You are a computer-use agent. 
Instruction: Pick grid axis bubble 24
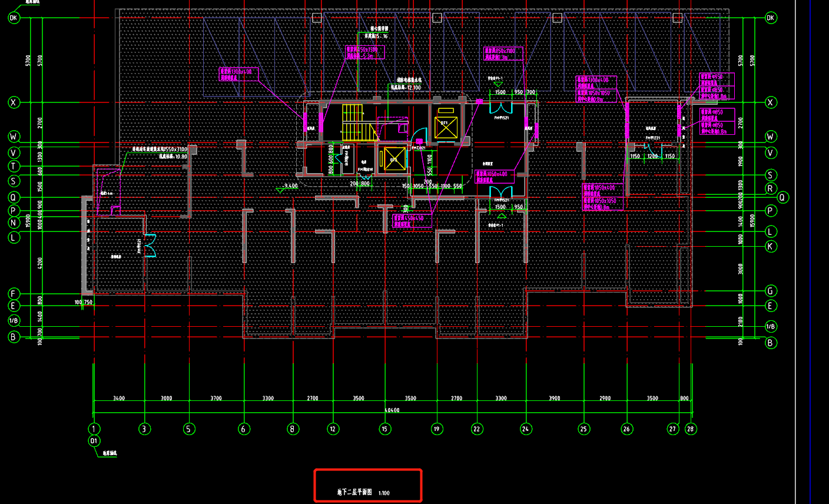click(x=526, y=429)
